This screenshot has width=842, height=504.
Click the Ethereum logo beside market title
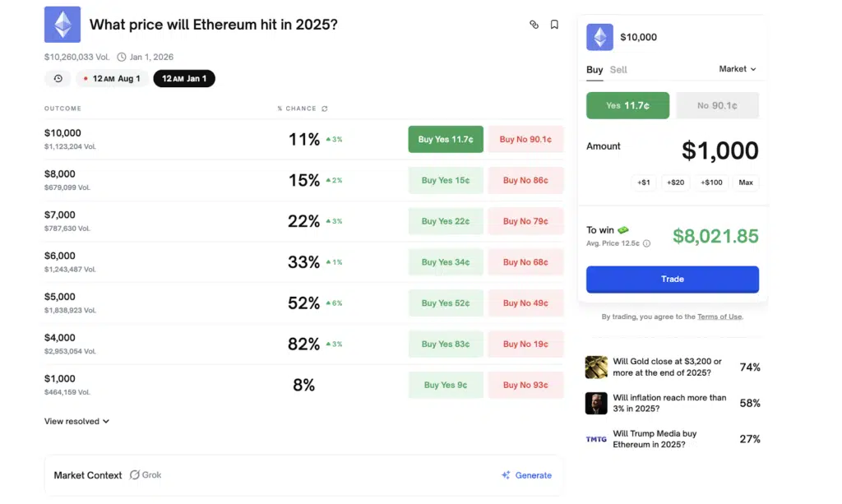(62, 25)
